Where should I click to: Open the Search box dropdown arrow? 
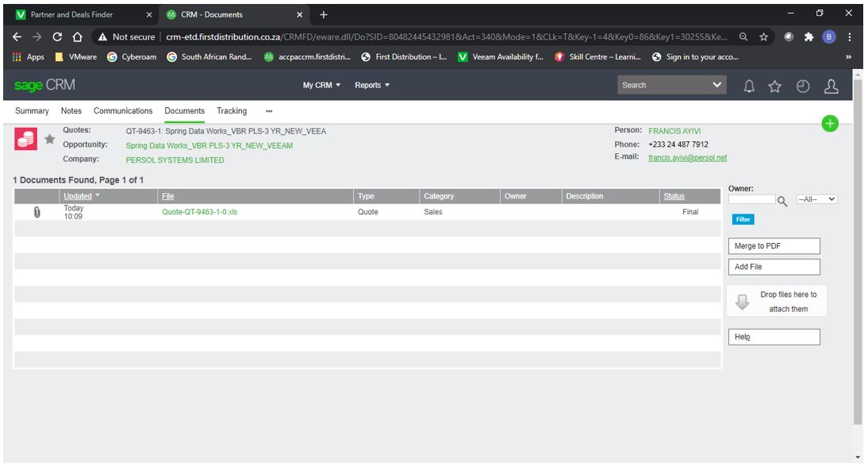pos(717,85)
